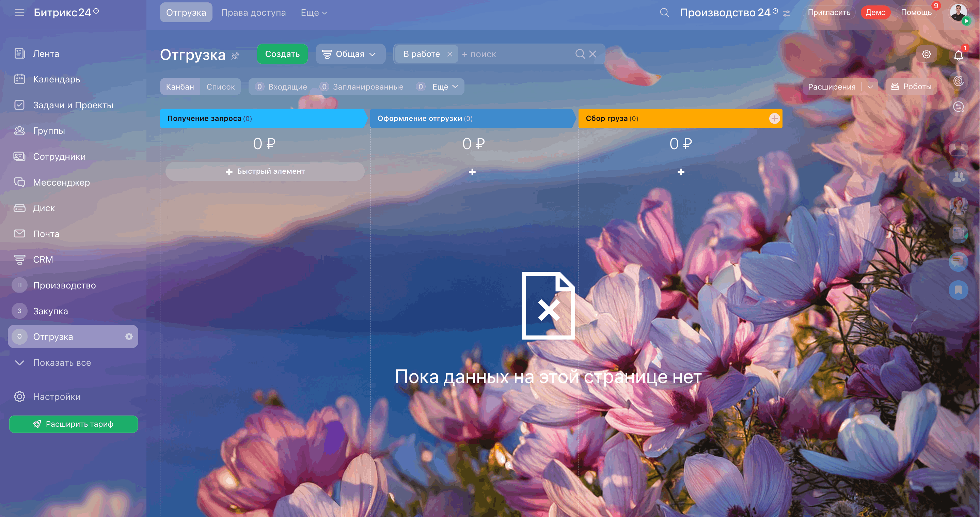Remove the В работе filter chip
The width and height of the screenshot is (980, 517).
[x=450, y=54]
